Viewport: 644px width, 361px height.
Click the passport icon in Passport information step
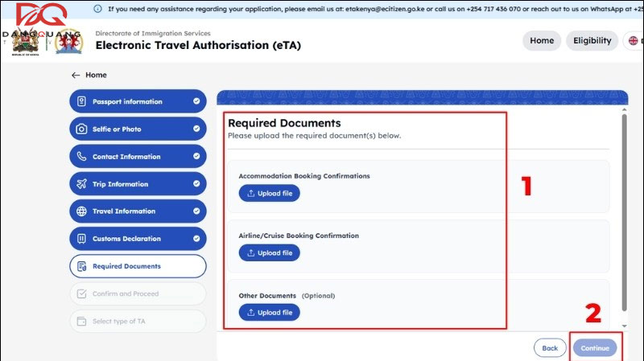click(81, 102)
